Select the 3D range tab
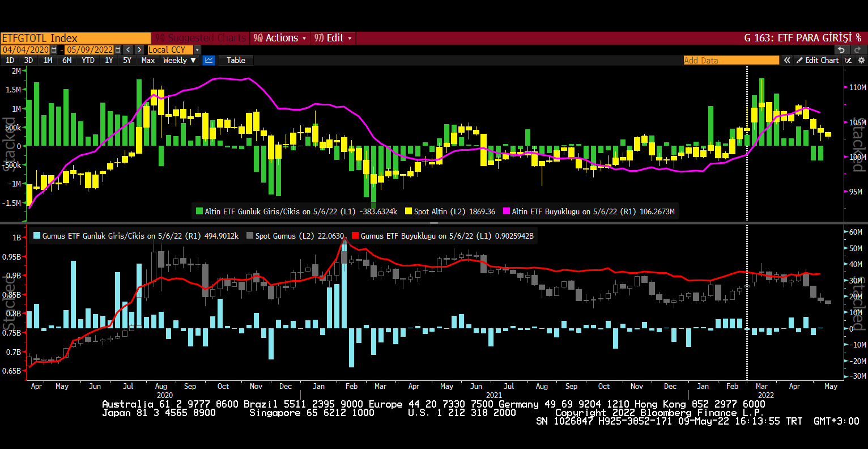The image size is (868, 449). (x=28, y=60)
